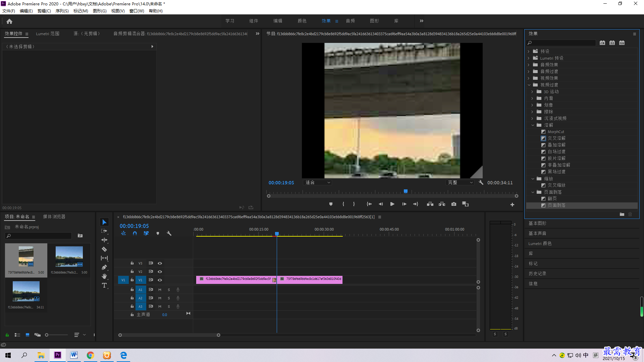Open the Lumetri 颜色 panel
Viewport: 644px width, 362px height.
pos(540,244)
